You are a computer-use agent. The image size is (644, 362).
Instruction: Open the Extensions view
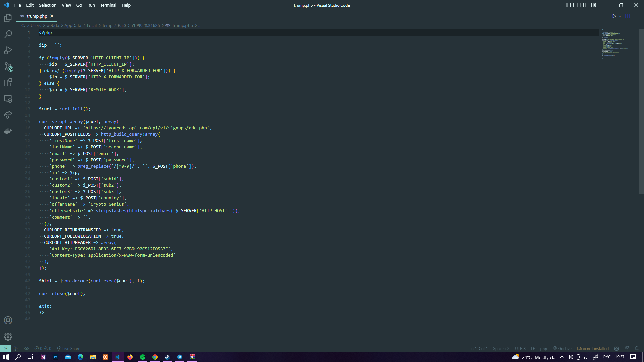8,83
